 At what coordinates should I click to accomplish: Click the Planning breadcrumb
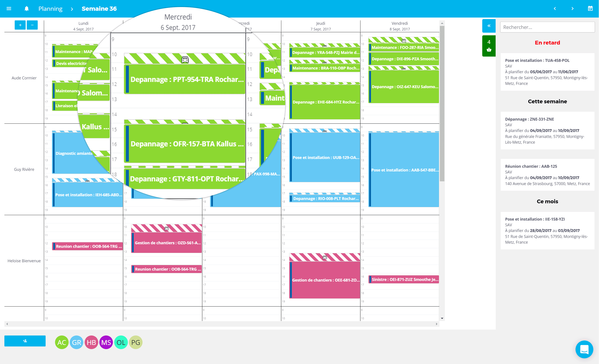(50, 9)
